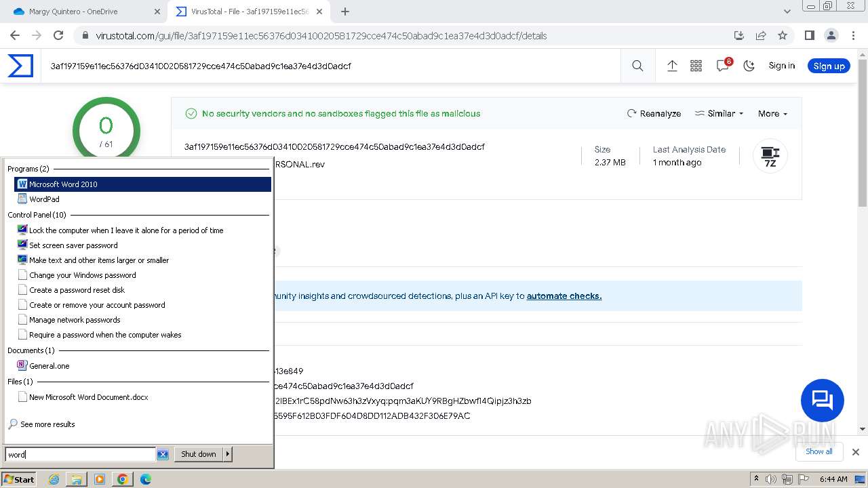
Task: Open Internet Explorer from the taskbar
Action: [54, 479]
